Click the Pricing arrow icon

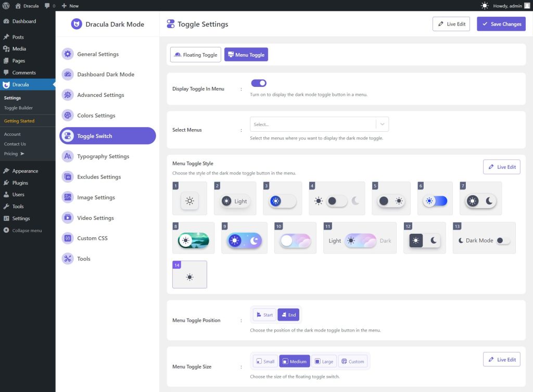[22, 154]
